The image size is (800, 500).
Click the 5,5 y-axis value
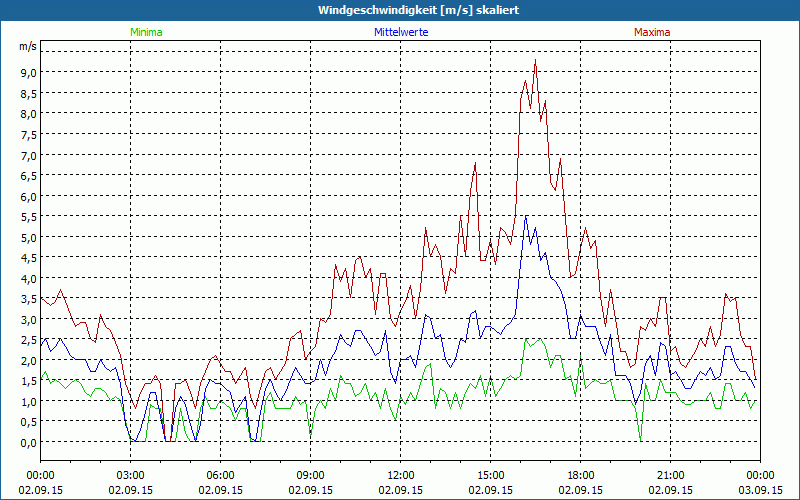tap(29, 217)
